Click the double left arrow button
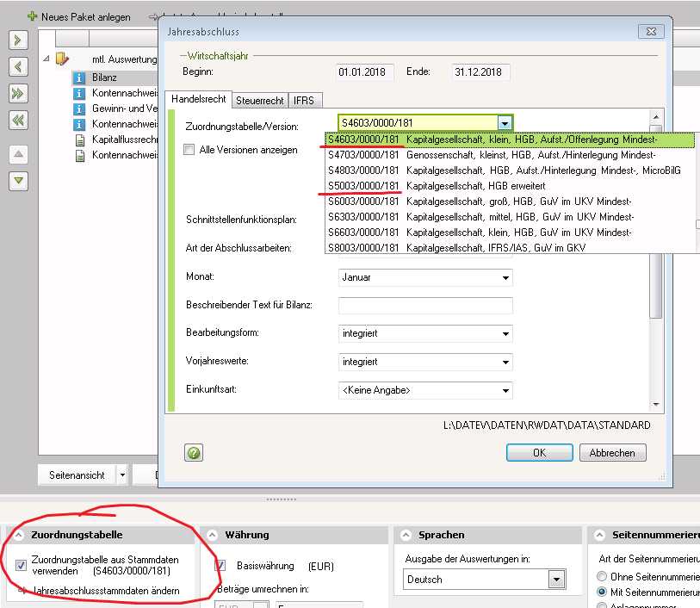Image resolution: width=700 pixels, height=608 pixels. pos(19,121)
